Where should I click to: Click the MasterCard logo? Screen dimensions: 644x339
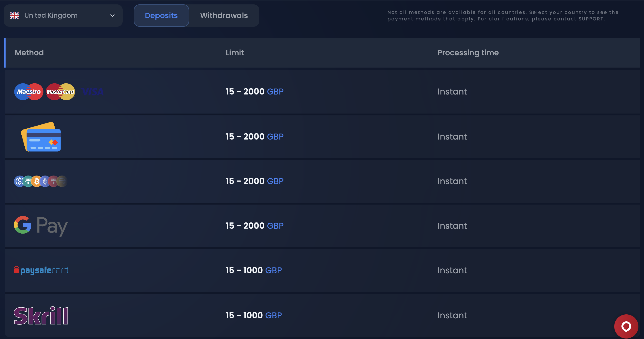60,92
